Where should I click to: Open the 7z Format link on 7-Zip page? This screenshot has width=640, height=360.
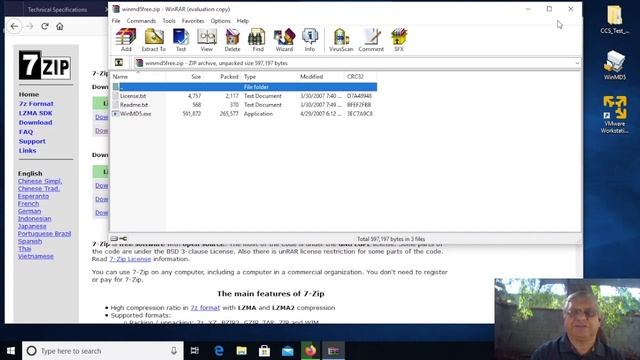(x=36, y=104)
